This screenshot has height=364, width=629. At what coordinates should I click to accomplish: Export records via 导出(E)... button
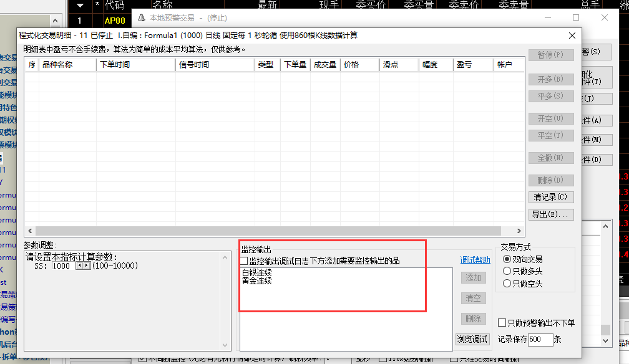pyautogui.click(x=551, y=214)
